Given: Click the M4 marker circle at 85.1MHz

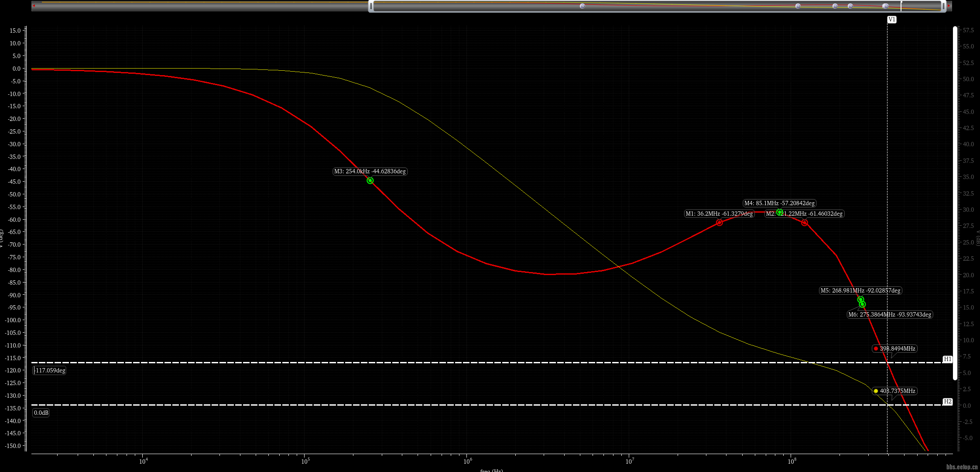Looking at the screenshot, I should [x=779, y=212].
